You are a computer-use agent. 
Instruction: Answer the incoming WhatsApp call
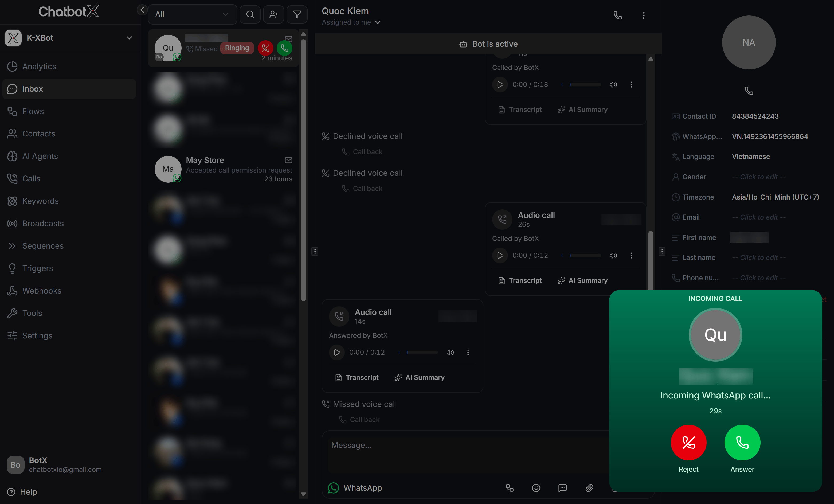click(742, 442)
